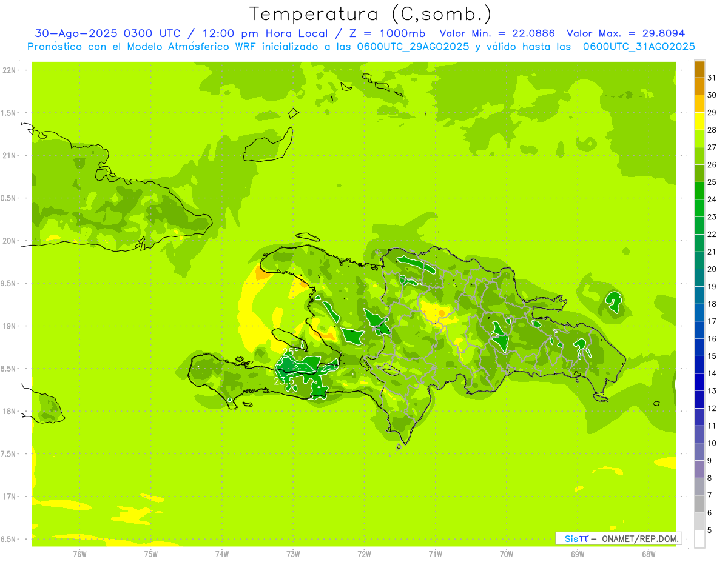
Task: Pick the olive green swatch between 26 and 25
Action: pyautogui.click(x=699, y=173)
